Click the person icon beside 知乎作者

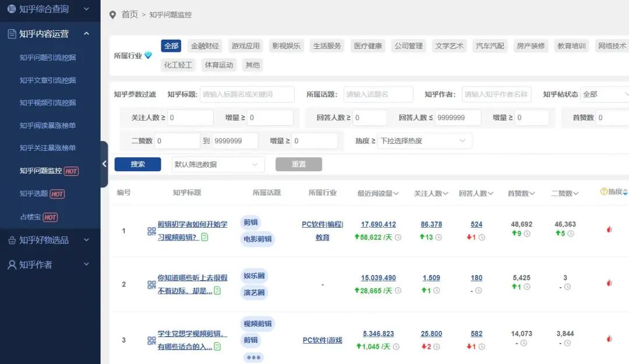[12, 265]
